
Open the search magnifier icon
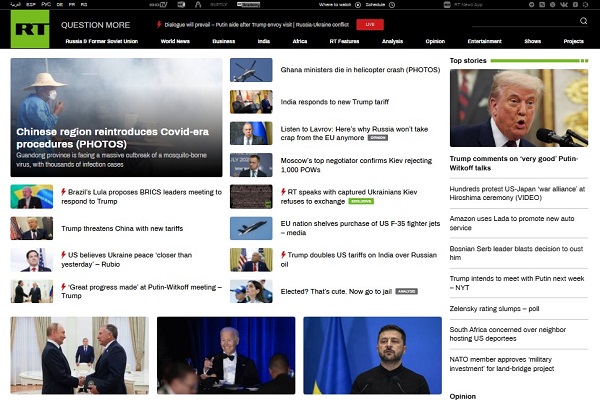583,21
